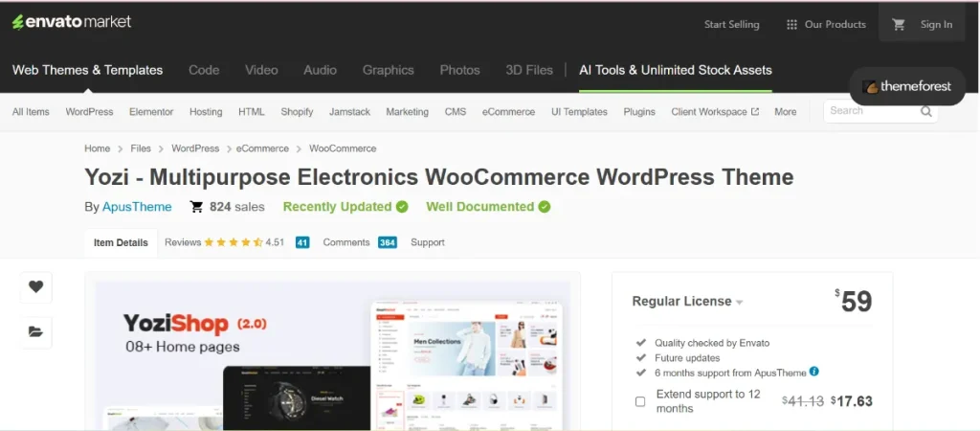Open the shopping cart icon
980x431 pixels.
click(x=899, y=24)
